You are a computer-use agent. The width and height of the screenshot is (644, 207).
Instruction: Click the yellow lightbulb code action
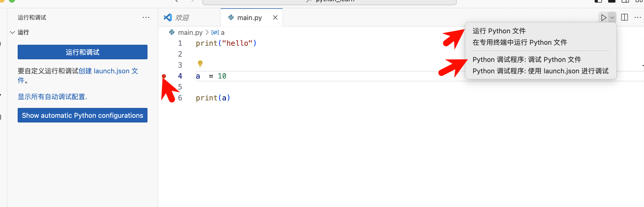[x=200, y=64]
